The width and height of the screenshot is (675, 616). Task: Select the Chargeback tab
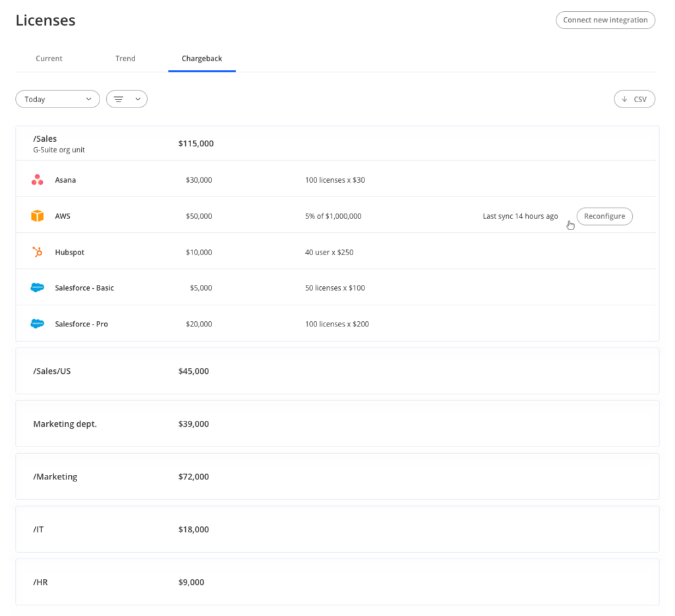(202, 59)
